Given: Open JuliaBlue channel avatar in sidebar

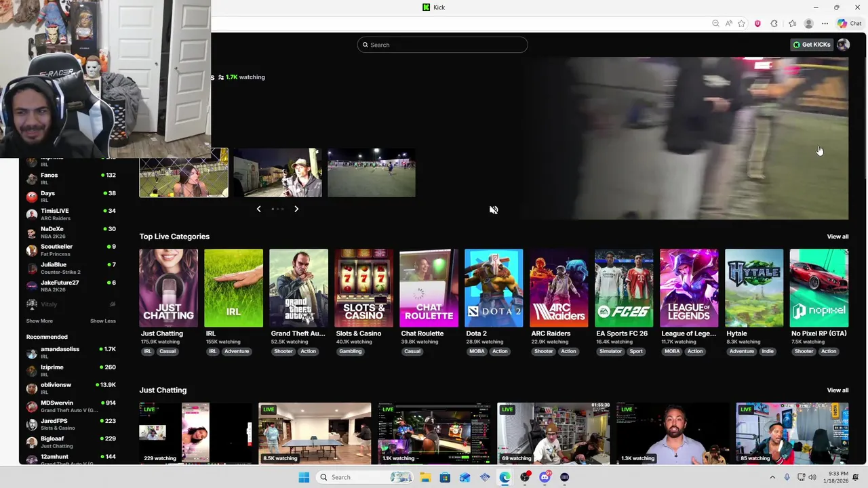Looking at the screenshot, I should pos(32,268).
